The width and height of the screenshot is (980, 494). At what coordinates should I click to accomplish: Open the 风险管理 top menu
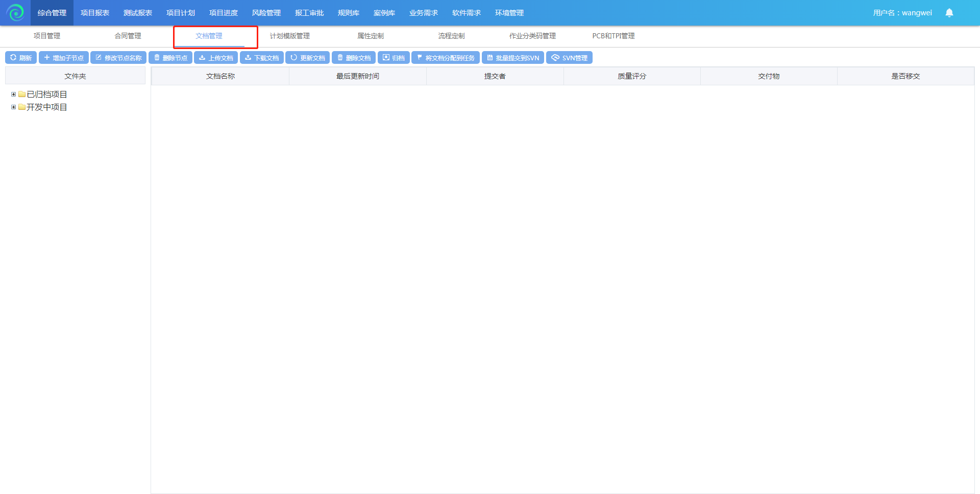click(266, 13)
